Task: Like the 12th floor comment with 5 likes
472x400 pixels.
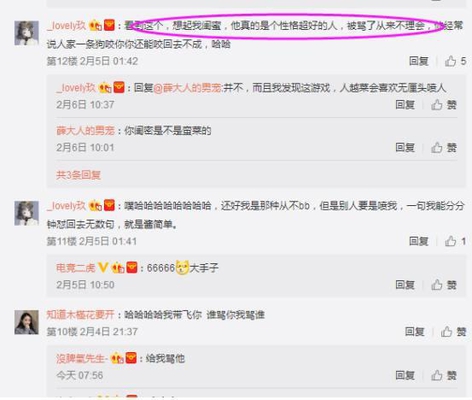Action: (x=455, y=61)
